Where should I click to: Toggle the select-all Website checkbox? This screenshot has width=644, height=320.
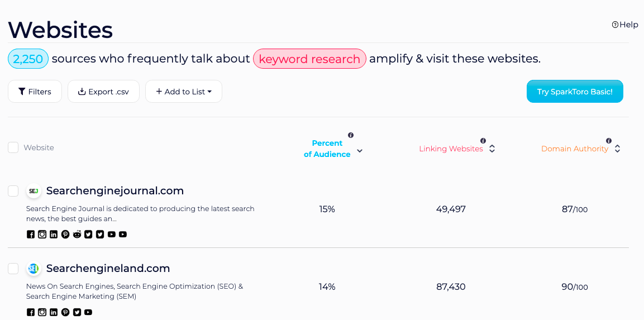click(x=13, y=147)
